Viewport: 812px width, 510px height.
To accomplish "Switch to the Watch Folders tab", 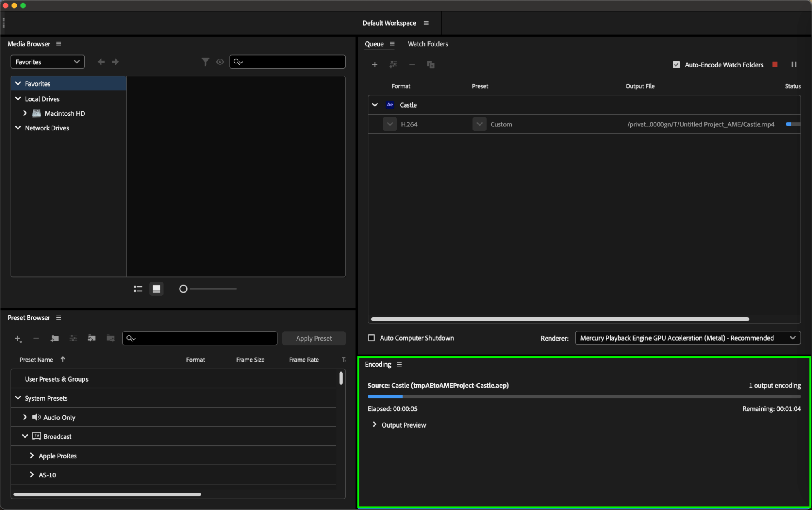I will click(427, 44).
